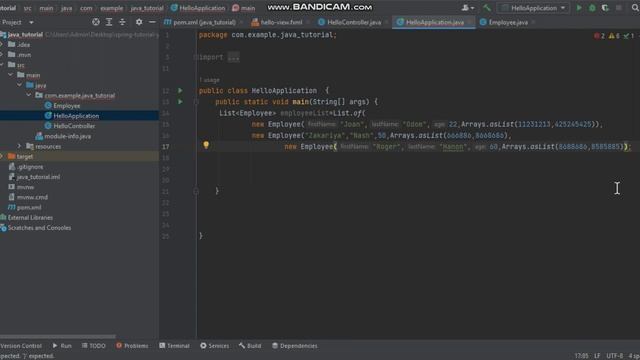Click the warning count indicator in editor

pyautogui.click(x=614, y=36)
